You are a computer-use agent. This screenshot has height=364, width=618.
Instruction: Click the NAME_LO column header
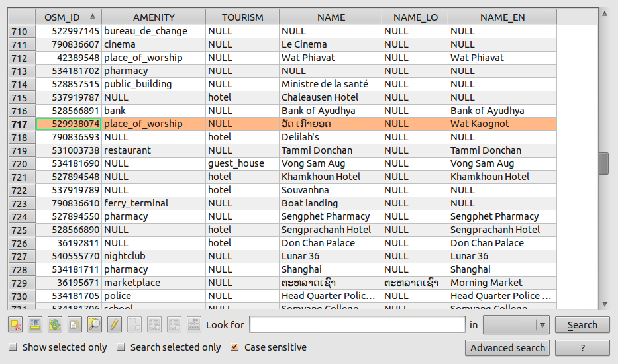click(415, 17)
